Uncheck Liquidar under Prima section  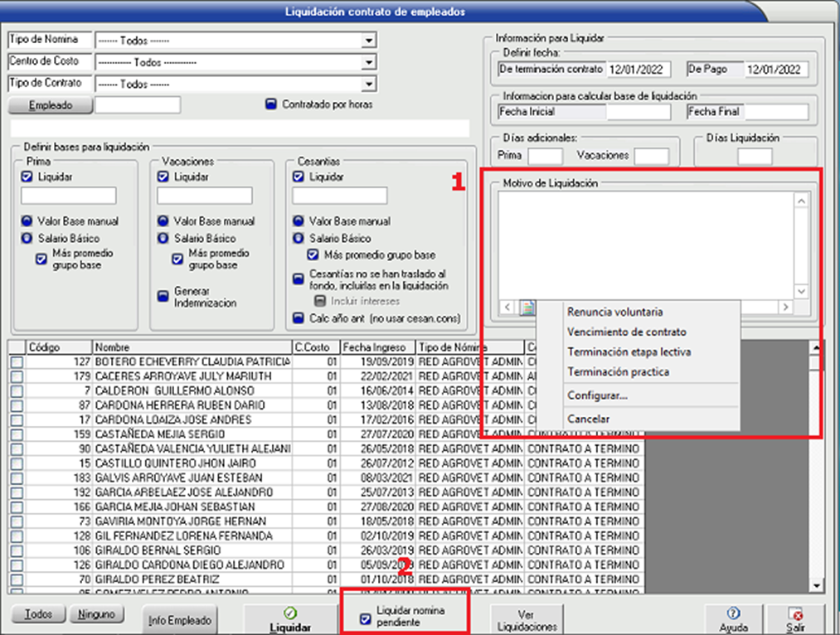click(27, 177)
